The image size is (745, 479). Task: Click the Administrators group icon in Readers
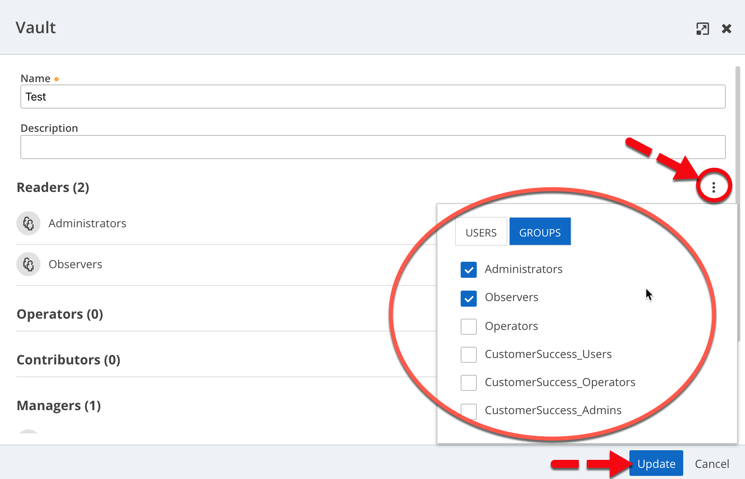[28, 223]
